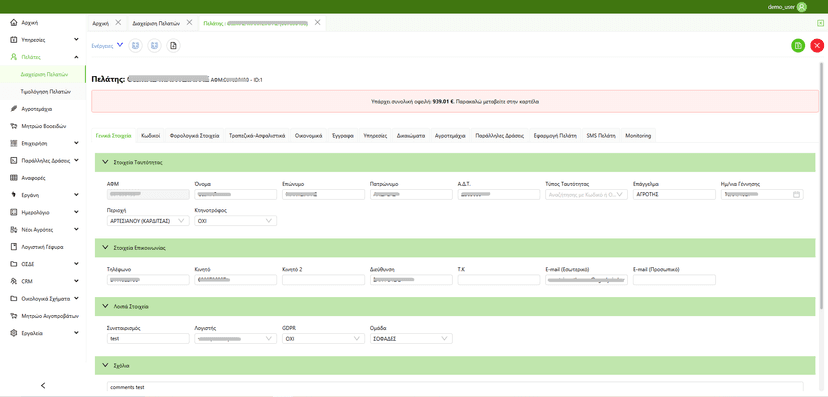828x397 pixels.
Task: Click the Εργάνη sidebar icon
Action: pos(14,195)
